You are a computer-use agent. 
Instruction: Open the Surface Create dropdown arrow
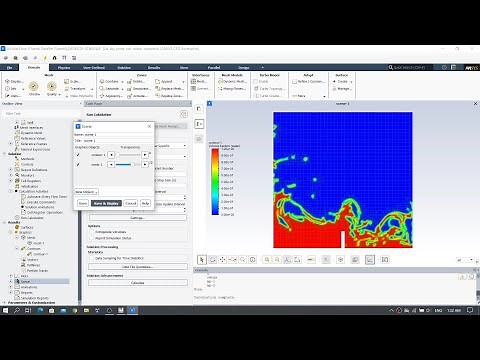click(x=351, y=82)
